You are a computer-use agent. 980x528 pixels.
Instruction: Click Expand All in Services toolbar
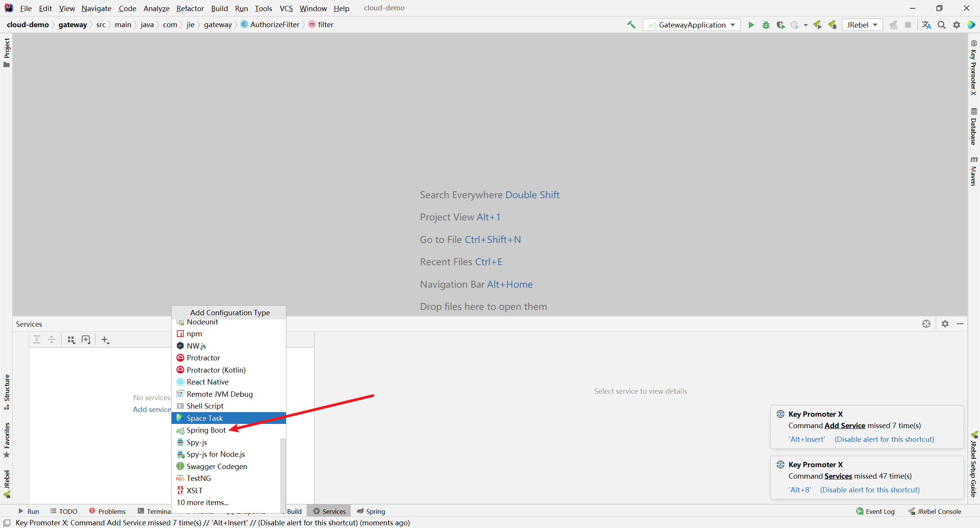(37, 339)
